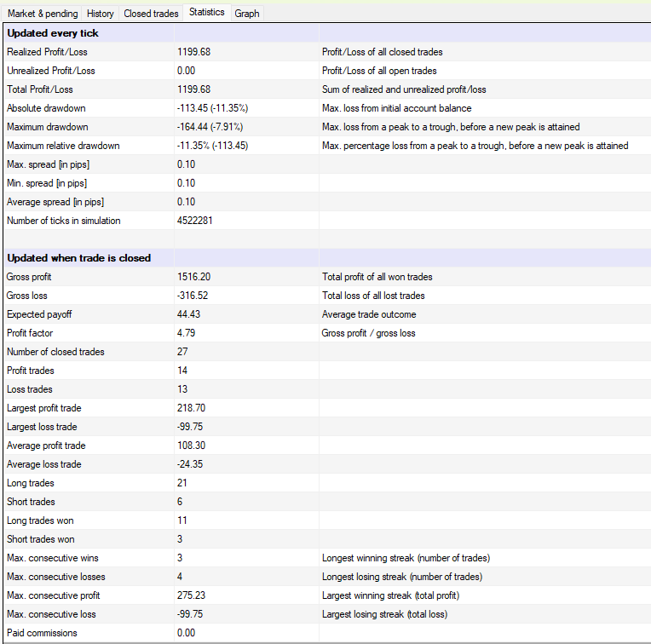Click the Updated when trade is closed header
Screen dimensions: 651x644
tap(78, 258)
